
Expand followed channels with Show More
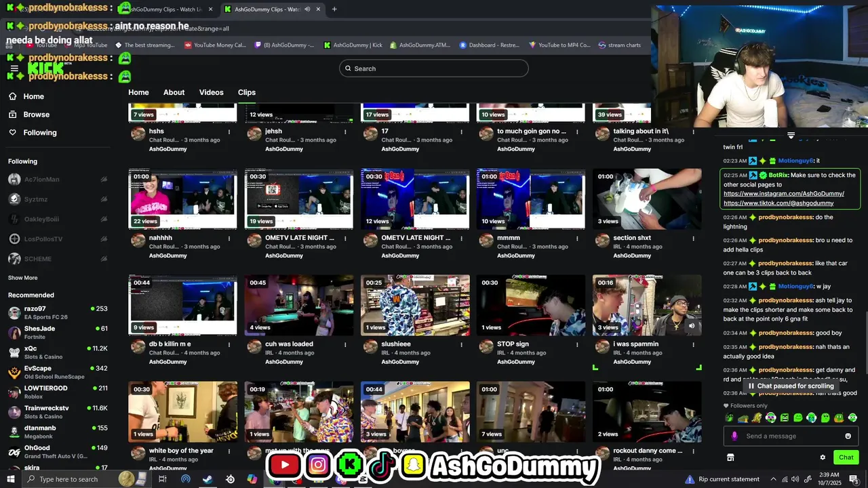22,278
